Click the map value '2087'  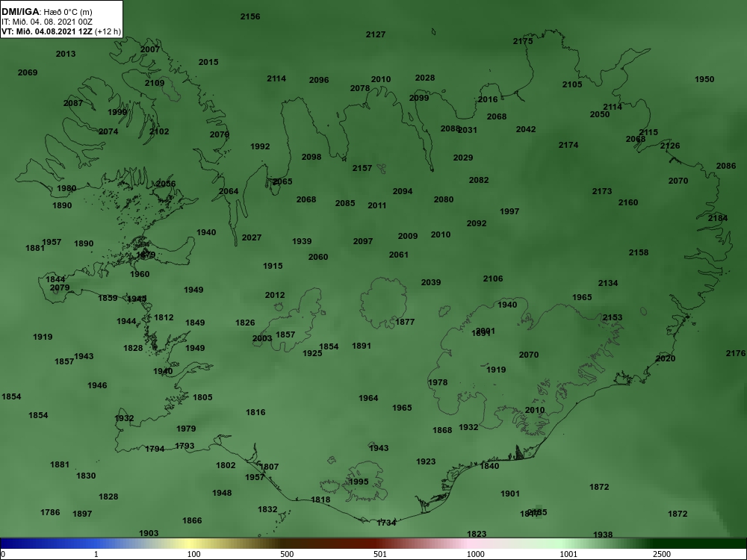[73, 103]
